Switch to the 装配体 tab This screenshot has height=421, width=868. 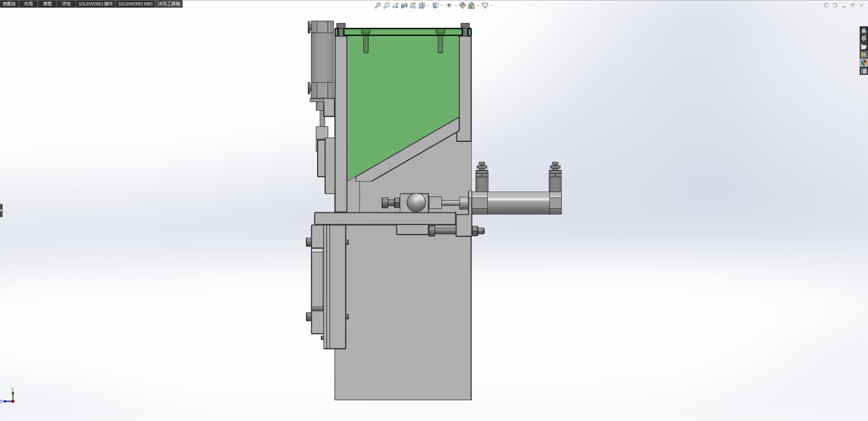(x=9, y=4)
